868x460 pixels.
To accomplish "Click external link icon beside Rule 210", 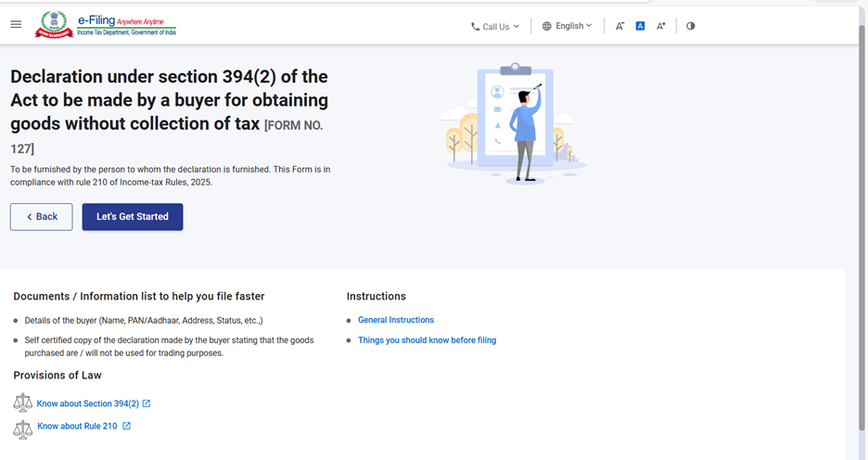I will pyautogui.click(x=127, y=427).
